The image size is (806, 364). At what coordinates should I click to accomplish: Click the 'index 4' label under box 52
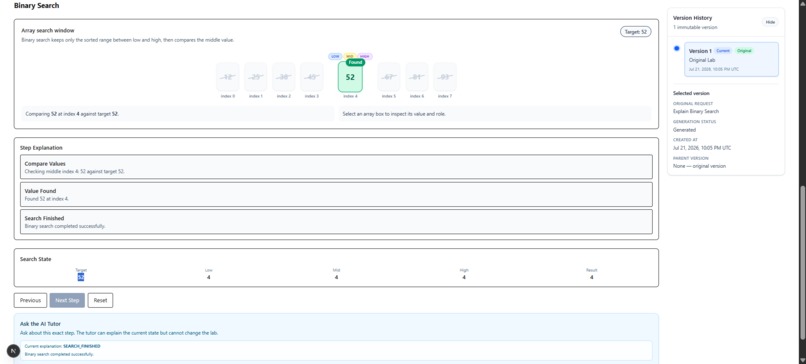pyautogui.click(x=350, y=96)
